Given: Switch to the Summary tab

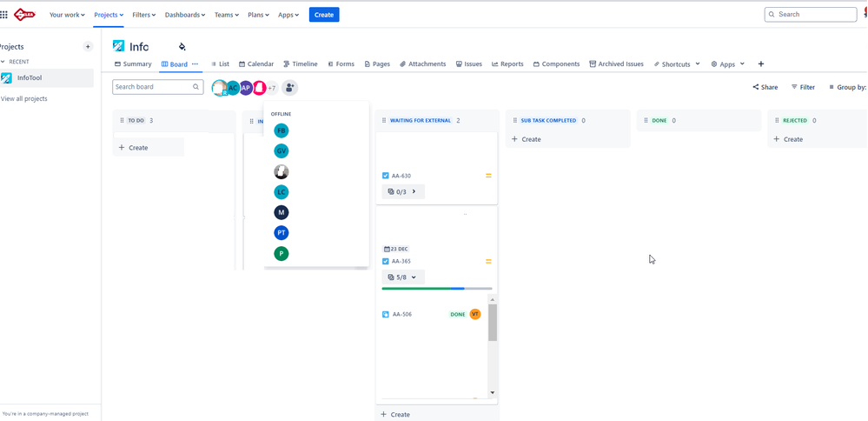Looking at the screenshot, I should pyautogui.click(x=133, y=64).
